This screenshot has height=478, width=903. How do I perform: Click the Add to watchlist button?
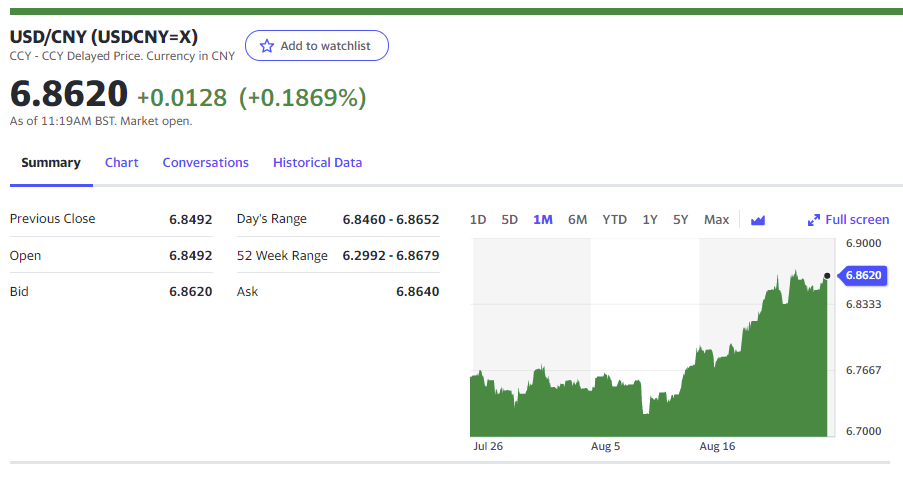pos(317,46)
